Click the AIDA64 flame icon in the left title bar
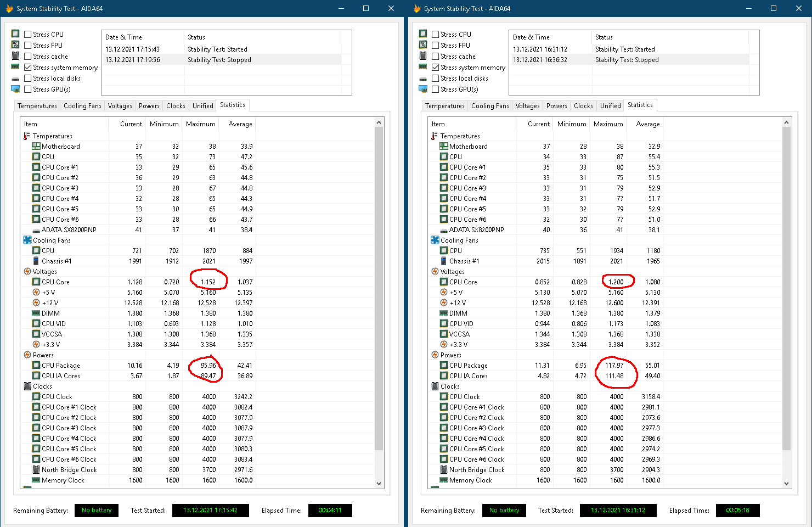The image size is (812, 527). [9, 8]
